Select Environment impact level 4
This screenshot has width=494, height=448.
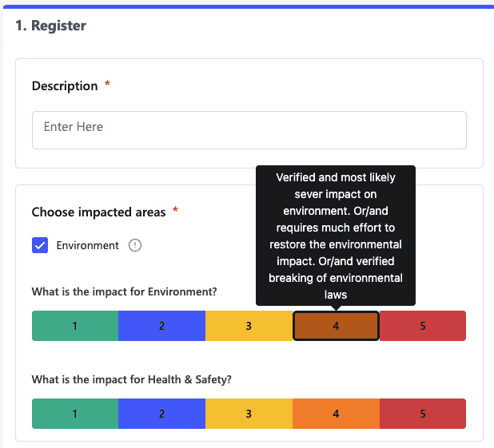[336, 326]
